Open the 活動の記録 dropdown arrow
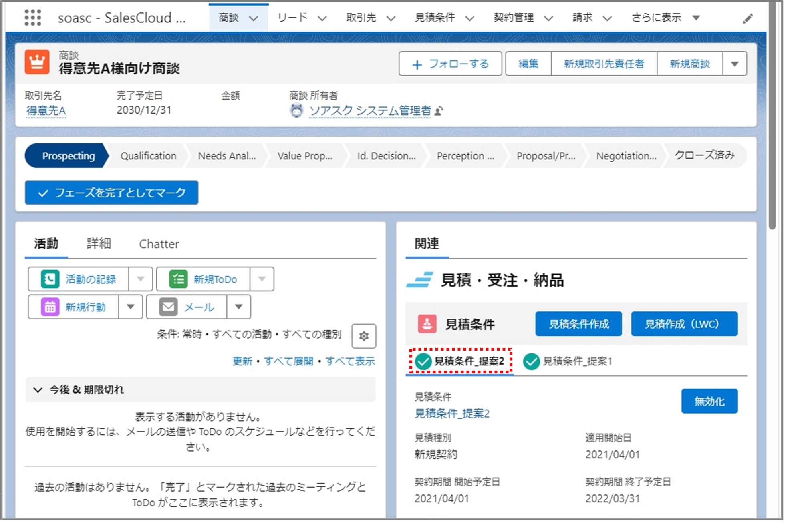This screenshot has height=522, width=812. 141,279
